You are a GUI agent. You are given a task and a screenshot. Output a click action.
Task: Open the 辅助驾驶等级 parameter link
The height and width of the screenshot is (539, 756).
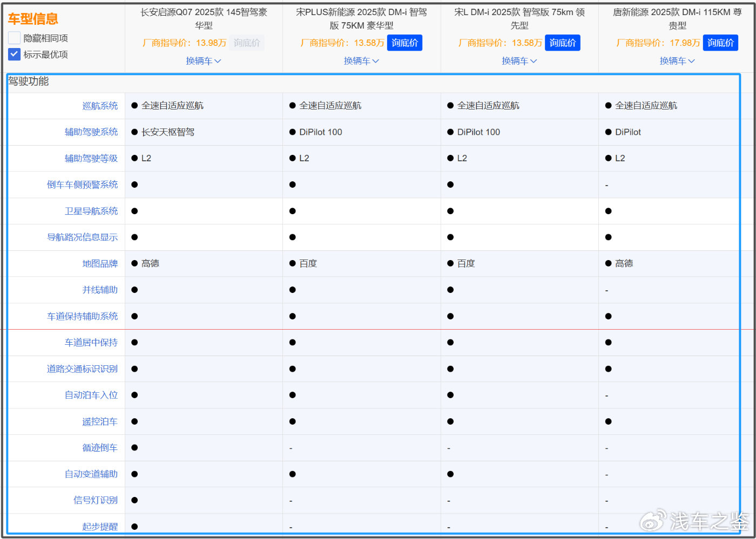91,158
